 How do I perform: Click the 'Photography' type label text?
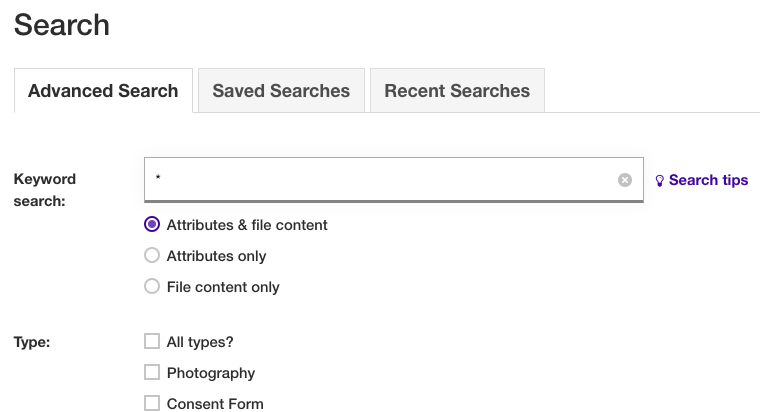(211, 373)
